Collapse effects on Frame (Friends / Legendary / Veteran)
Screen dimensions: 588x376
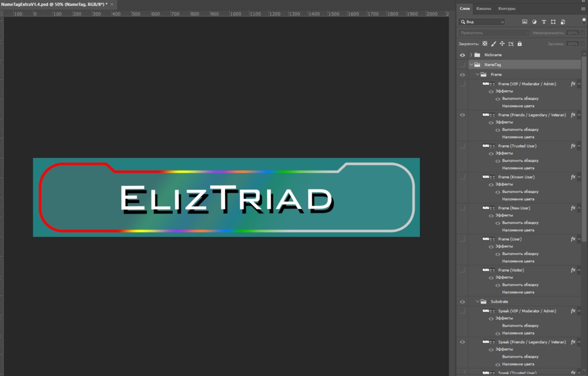coord(579,114)
